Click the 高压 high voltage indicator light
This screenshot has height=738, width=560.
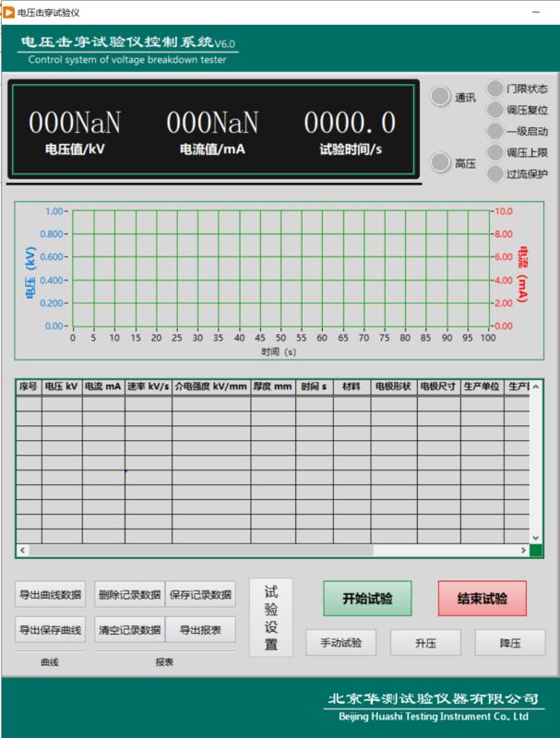click(441, 163)
